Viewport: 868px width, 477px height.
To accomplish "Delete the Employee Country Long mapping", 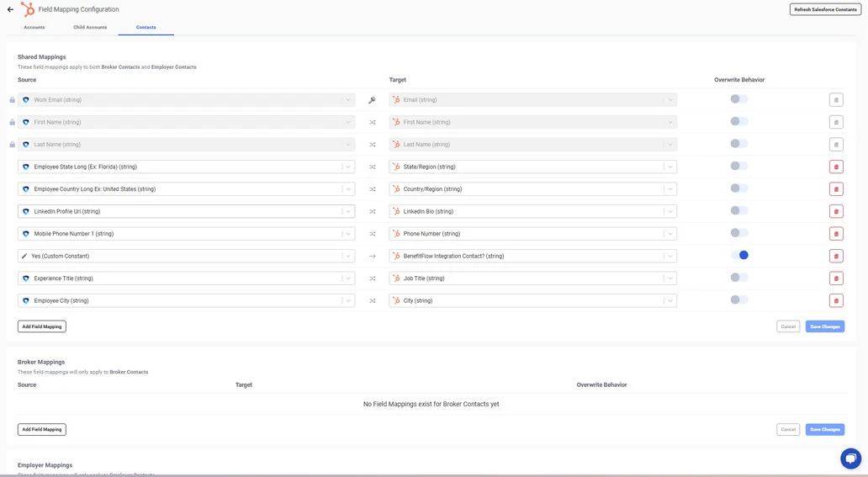I will (836, 189).
